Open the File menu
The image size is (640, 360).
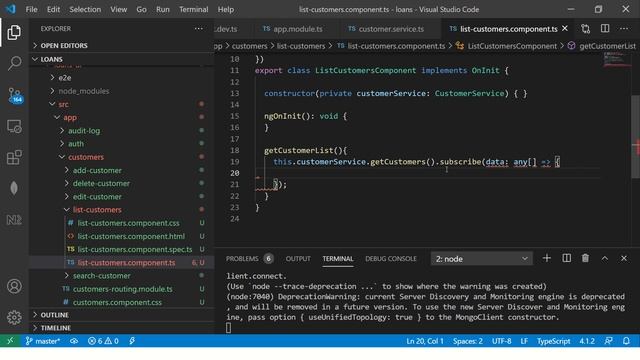click(x=31, y=9)
